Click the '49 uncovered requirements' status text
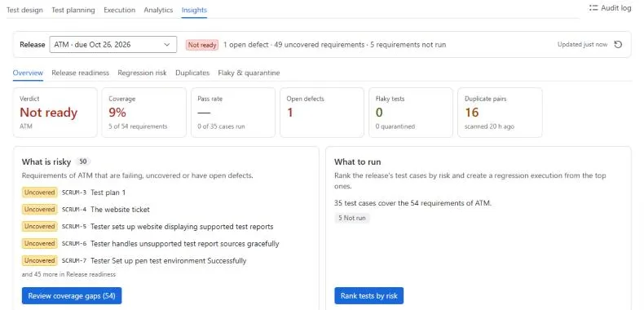The image size is (644, 310). 319,45
